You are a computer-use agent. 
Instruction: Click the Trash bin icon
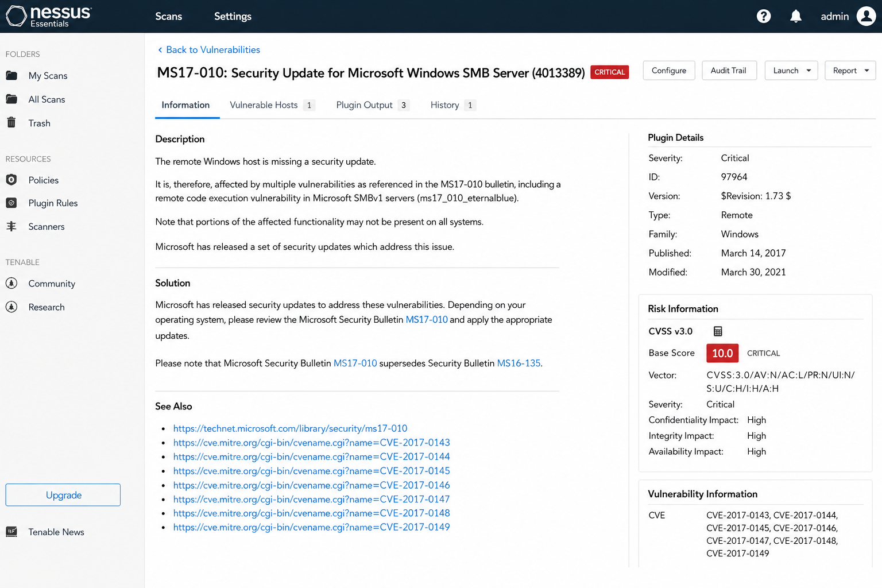click(11, 122)
